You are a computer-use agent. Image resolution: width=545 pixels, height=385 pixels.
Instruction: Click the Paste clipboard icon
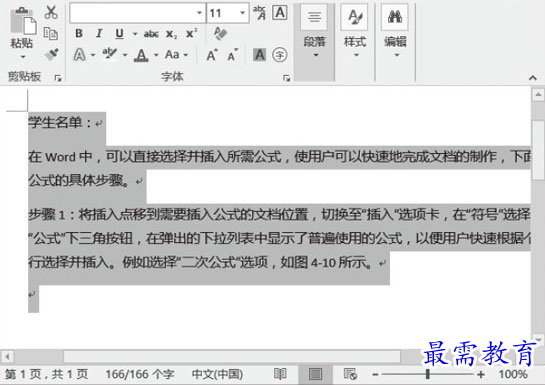pyautogui.click(x=23, y=21)
